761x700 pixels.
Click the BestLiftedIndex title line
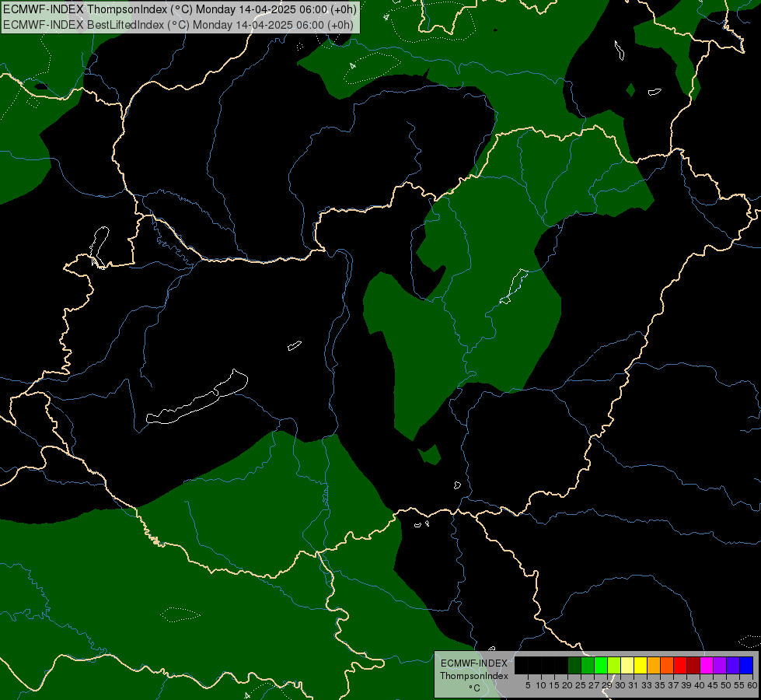[178, 25]
